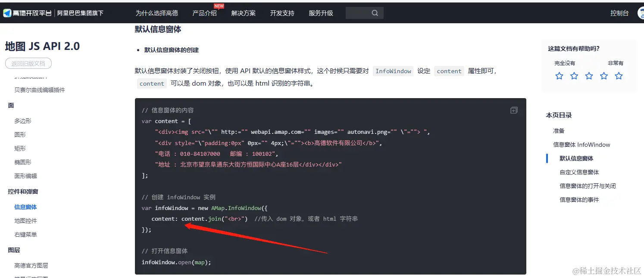This screenshot has width=644, height=278.
Task: Copy the code via the code block icon
Action: tap(513, 110)
